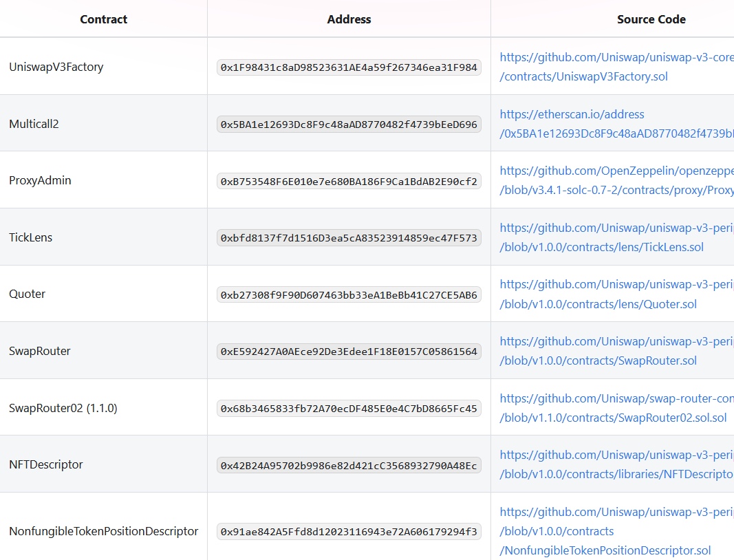Select the ProxyAdmin address starting 0xB753
This screenshot has height=560, width=734.
click(x=349, y=180)
